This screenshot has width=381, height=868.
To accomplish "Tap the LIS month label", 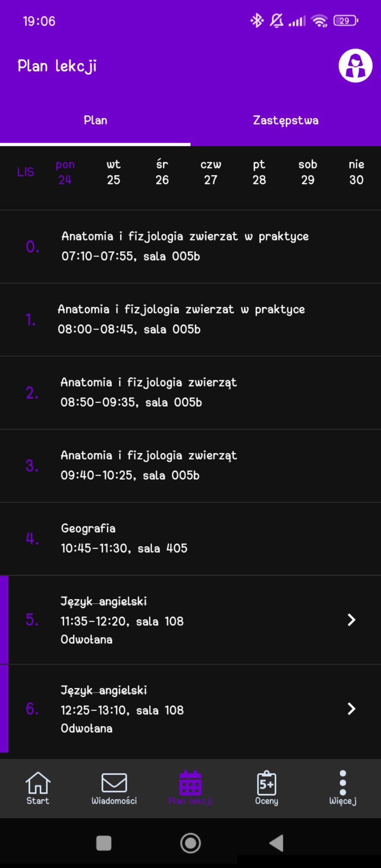I will pos(26,172).
